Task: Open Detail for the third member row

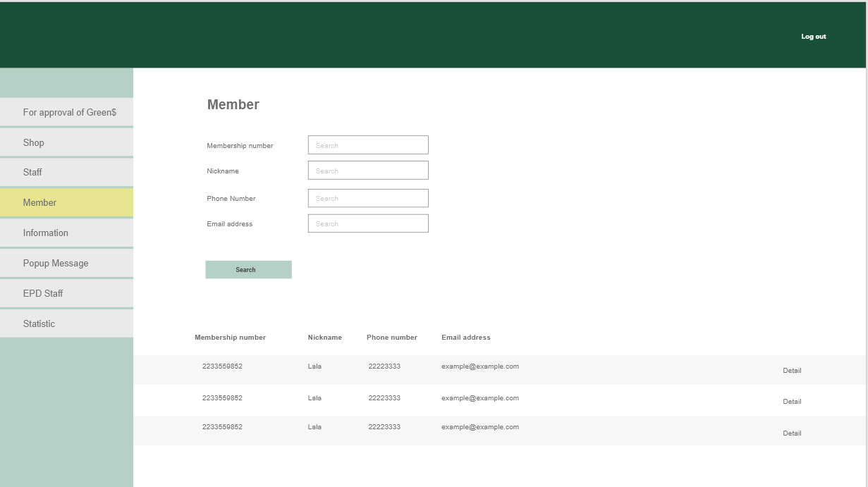Action: [x=792, y=433]
